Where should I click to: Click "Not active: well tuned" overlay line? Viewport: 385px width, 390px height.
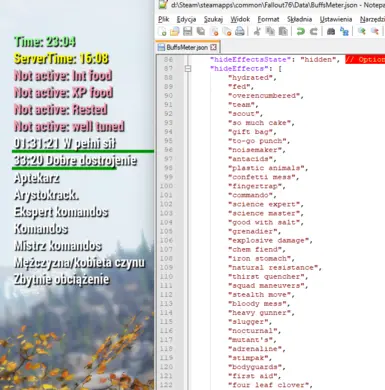69,126
